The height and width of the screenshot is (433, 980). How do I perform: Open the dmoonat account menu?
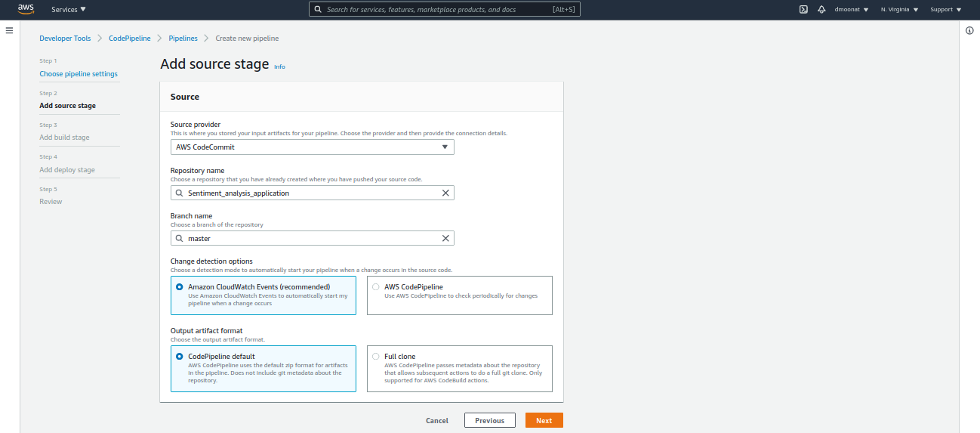click(852, 9)
